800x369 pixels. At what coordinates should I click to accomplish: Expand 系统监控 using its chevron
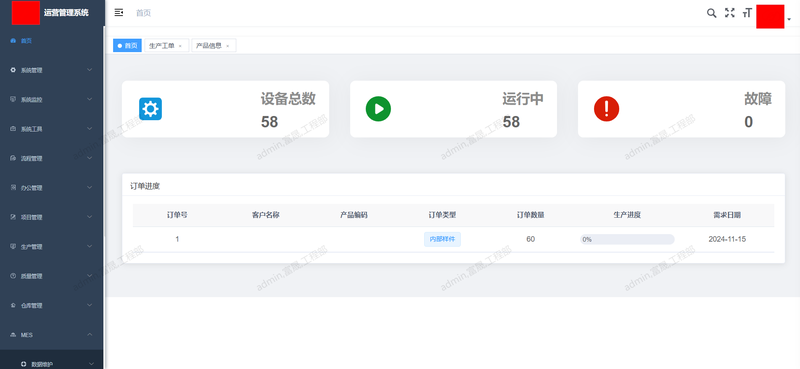pos(90,99)
